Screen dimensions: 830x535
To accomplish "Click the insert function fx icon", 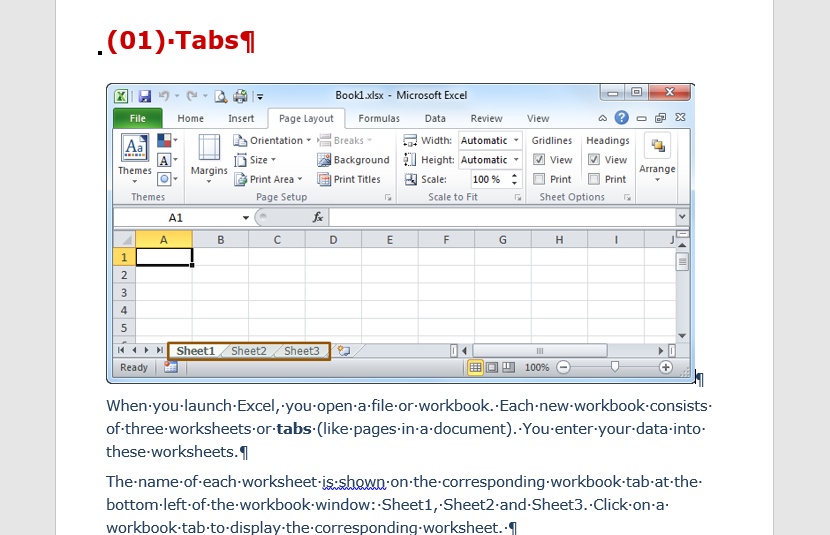I will click(x=318, y=217).
